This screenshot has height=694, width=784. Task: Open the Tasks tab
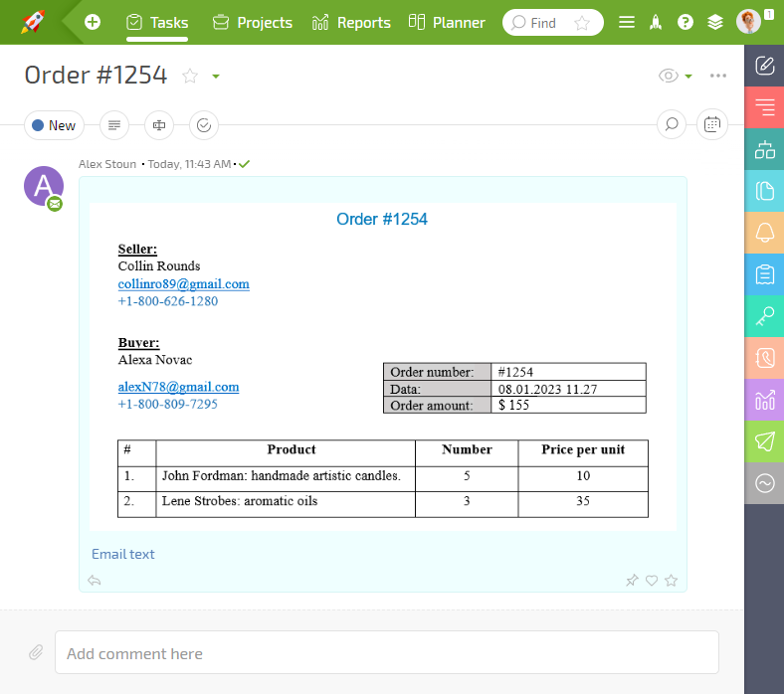click(x=157, y=23)
